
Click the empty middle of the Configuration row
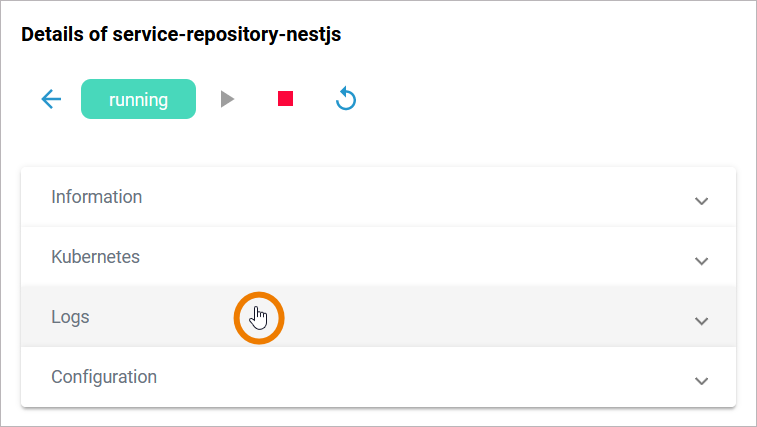coord(400,377)
